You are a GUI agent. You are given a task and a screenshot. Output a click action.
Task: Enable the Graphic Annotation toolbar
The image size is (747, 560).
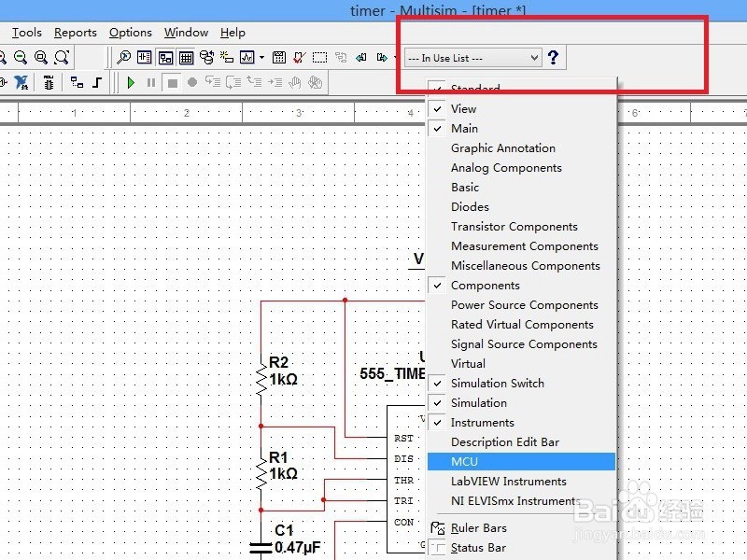click(521, 148)
